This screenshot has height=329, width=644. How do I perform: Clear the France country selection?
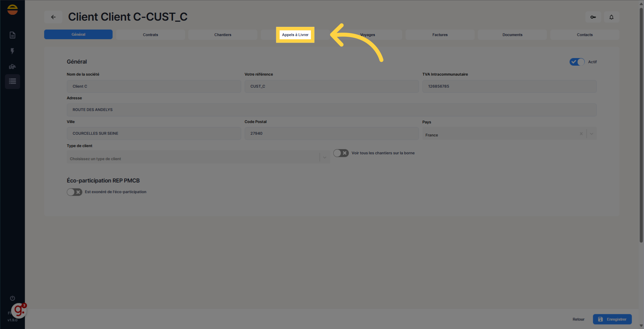tap(581, 134)
